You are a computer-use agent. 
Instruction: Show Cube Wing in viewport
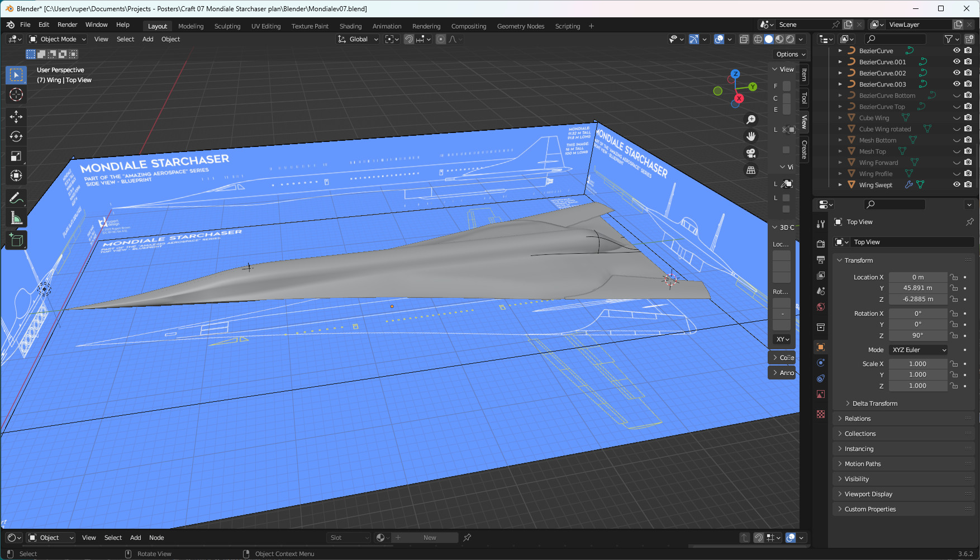pos(957,118)
